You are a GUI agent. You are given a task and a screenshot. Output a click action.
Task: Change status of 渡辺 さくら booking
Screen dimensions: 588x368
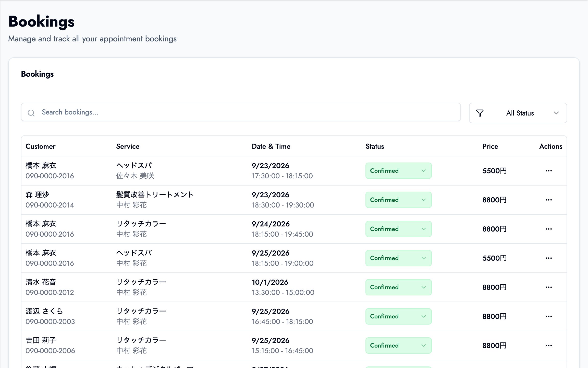398,316
